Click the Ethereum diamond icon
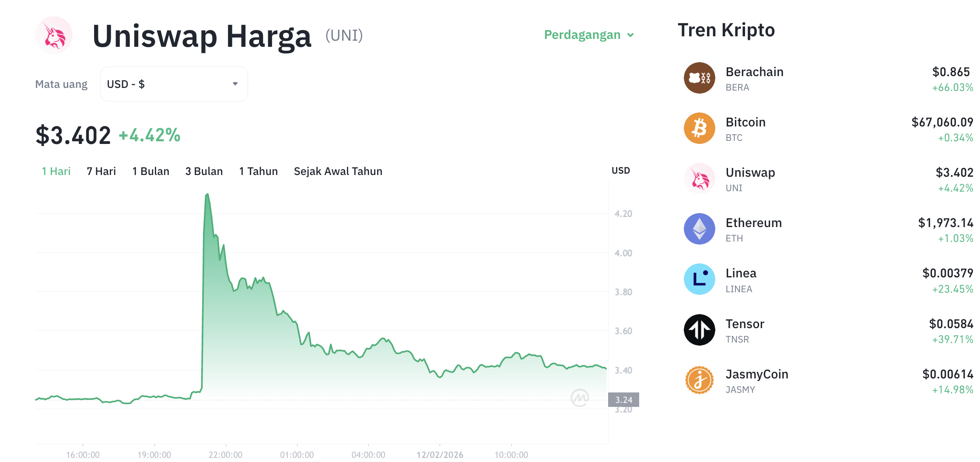The image size is (980, 462). (x=699, y=228)
